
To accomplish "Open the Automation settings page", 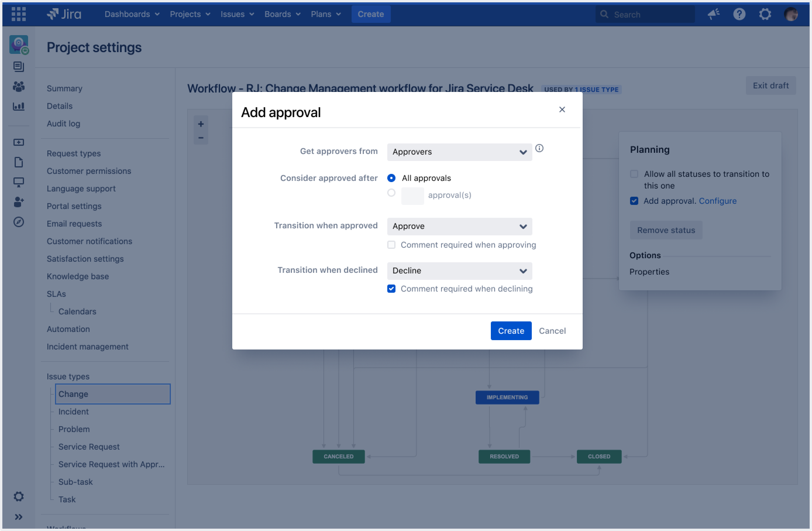I will click(x=68, y=329).
